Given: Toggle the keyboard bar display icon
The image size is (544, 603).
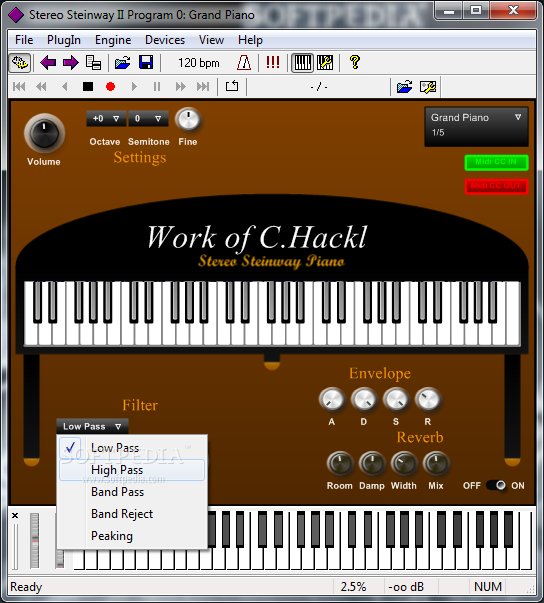Looking at the screenshot, I should click(x=303, y=63).
